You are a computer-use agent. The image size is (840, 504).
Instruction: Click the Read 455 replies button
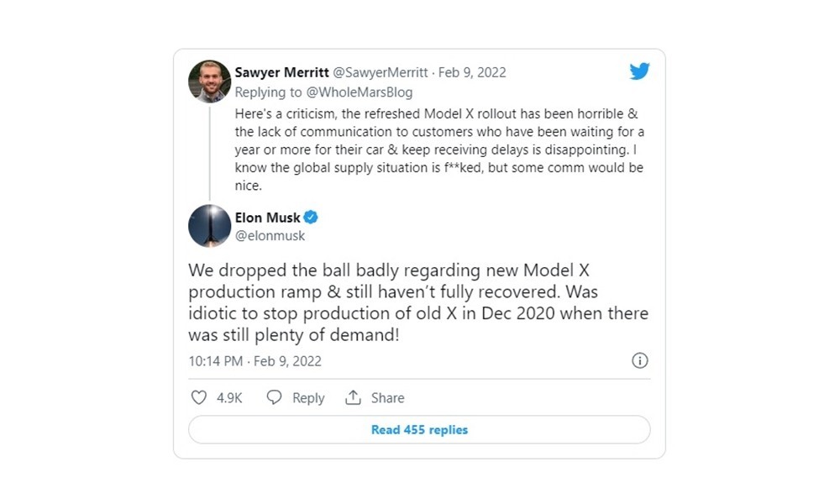point(419,429)
